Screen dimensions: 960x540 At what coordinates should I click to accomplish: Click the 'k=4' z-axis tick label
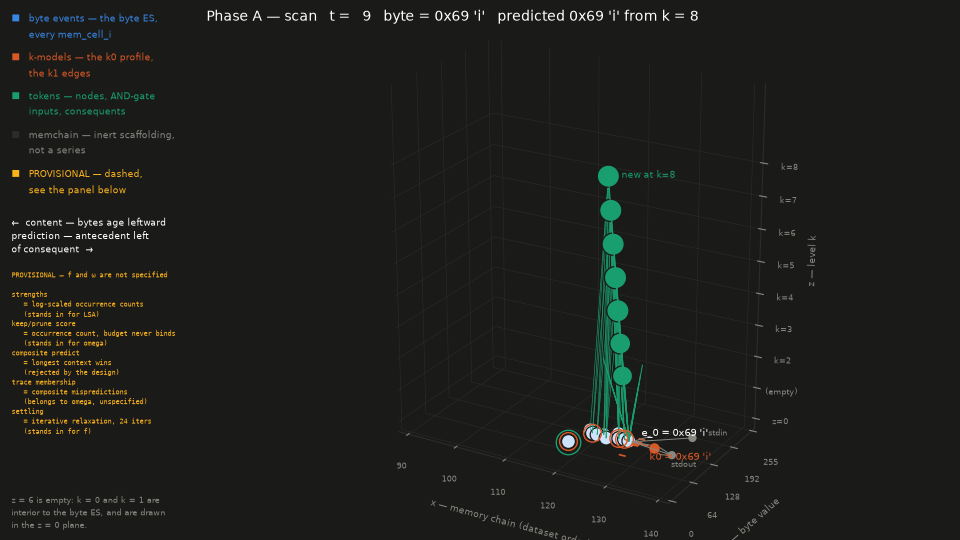click(x=784, y=298)
